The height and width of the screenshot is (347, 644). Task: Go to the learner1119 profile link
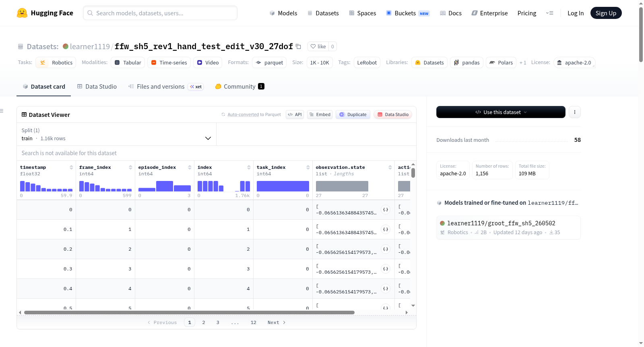click(x=90, y=46)
